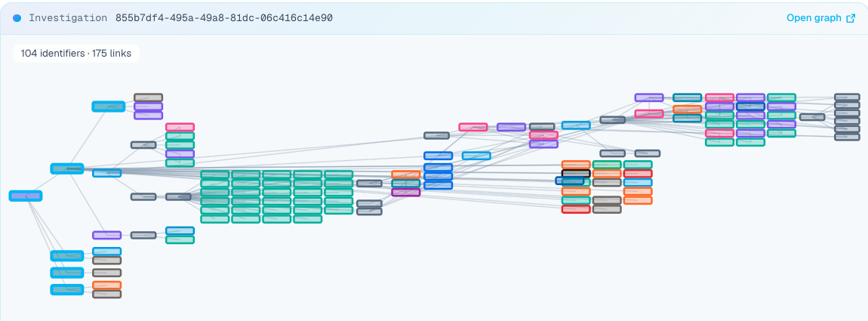Select the leftmost purple root node
The height and width of the screenshot is (321, 868).
tap(26, 196)
